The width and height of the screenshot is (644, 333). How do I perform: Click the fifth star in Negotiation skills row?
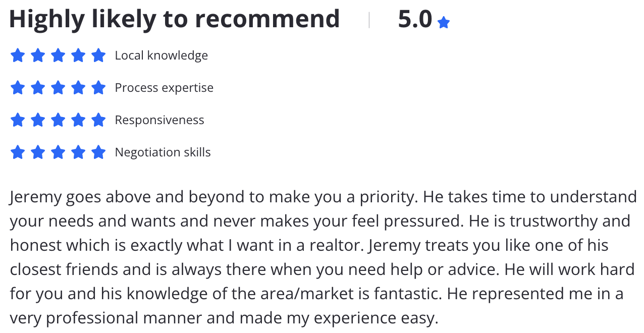(x=98, y=152)
